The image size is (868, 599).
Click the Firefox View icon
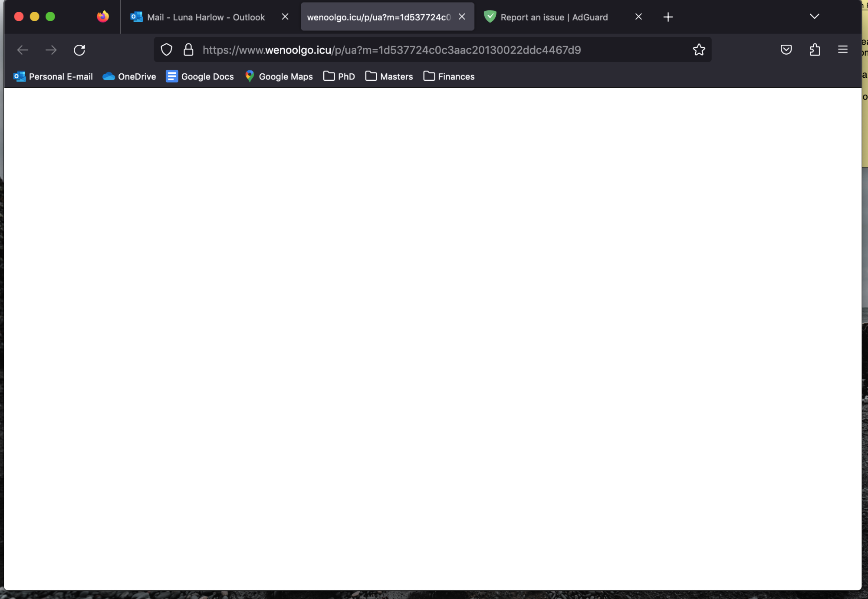pos(103,17)
